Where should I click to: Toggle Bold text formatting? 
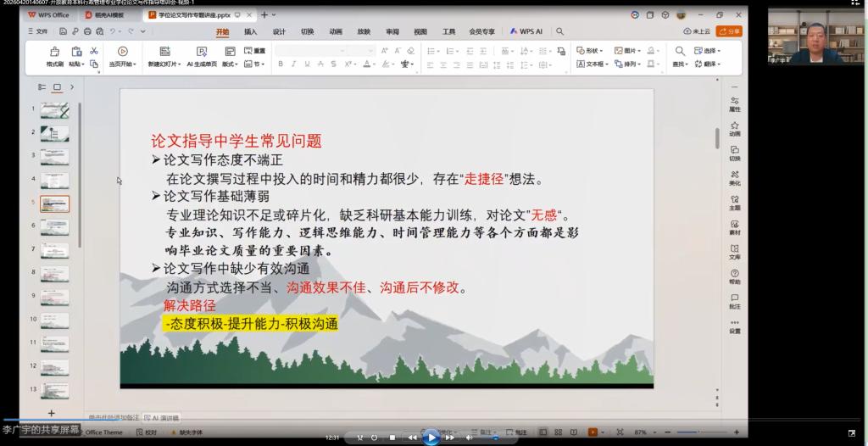coord(281,64)
